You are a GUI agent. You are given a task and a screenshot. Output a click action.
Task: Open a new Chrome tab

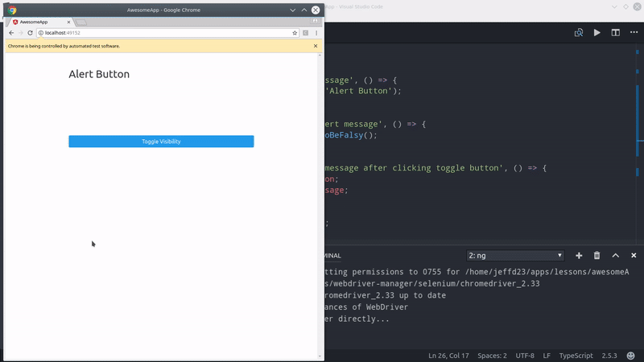click(81, 22)
